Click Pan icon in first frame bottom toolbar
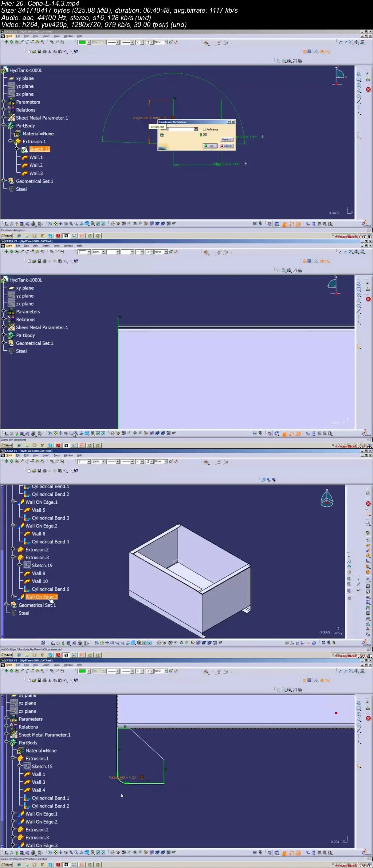This screenshot has height=868, width=373. (x=60, y=224)
